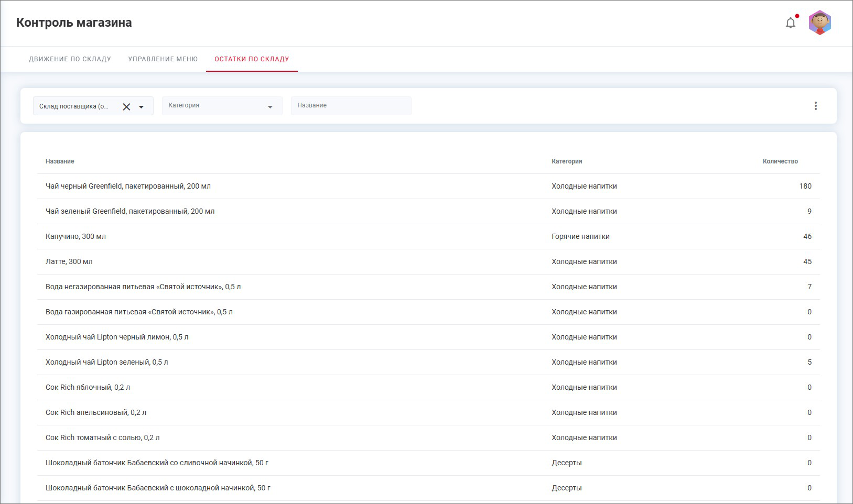Open the three-dot options menu
Image resolution: width=853 pixels, height=504 pixels.
click(815, 106)
